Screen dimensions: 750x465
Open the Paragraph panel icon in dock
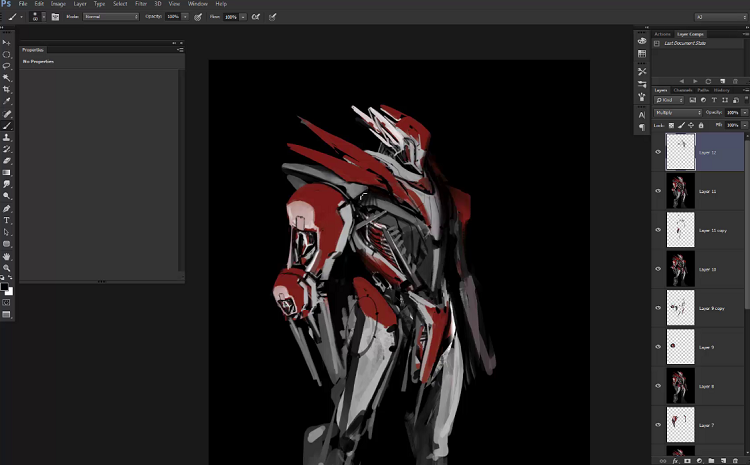click(x=642, y=127)
